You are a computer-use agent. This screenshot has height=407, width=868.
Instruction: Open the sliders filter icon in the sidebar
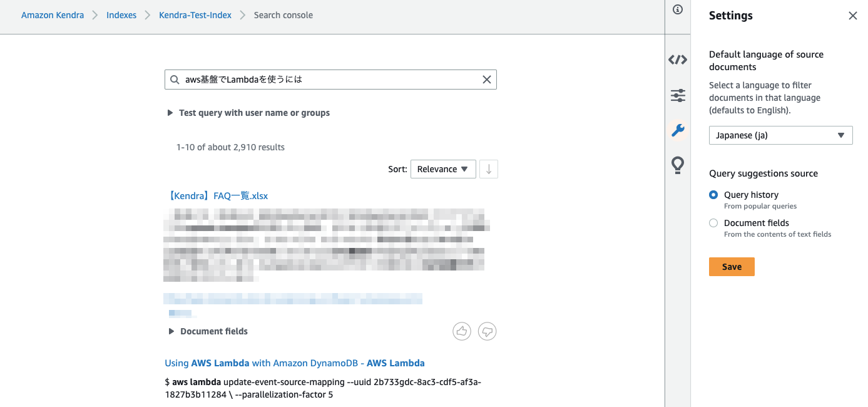(678, 95)
